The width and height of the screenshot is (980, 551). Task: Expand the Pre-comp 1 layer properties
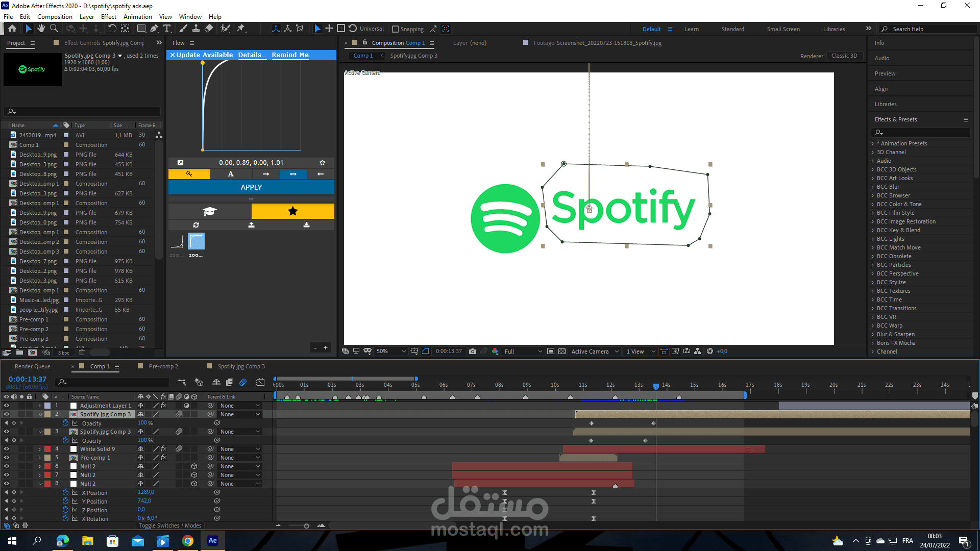(x=40, y=458)
